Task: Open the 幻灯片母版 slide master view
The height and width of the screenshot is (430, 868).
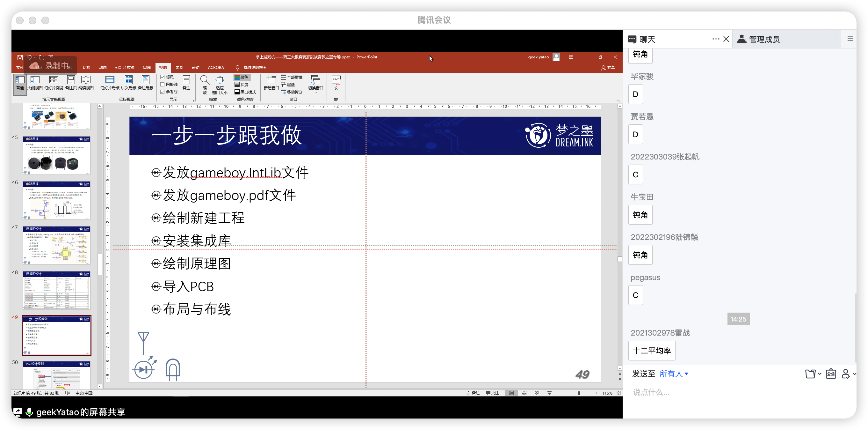Action: [110, 83]
